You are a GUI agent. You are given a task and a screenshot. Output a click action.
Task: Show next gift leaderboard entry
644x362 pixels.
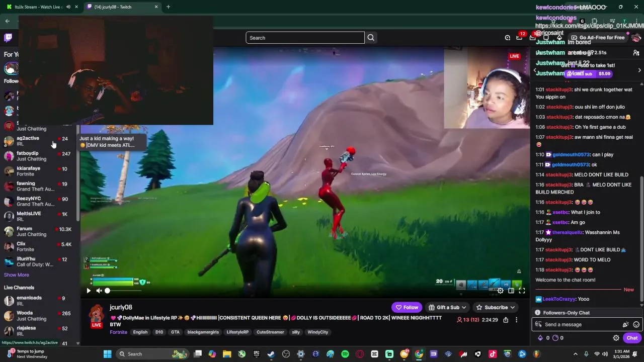pyautogui.click(x=639, y=70)
